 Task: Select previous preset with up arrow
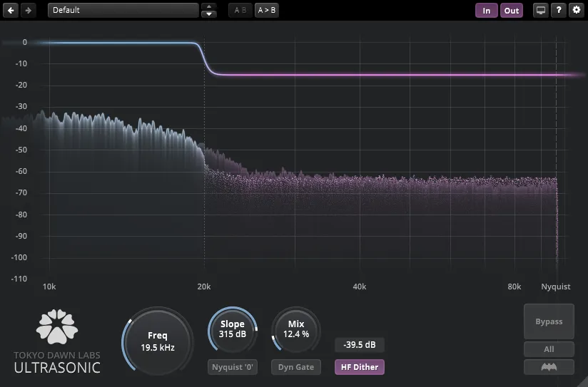209,6
